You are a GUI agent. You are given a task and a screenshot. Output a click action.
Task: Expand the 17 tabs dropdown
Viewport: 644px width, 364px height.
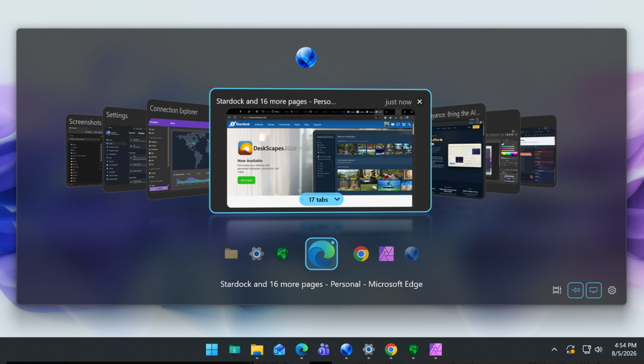pos(321,199)
